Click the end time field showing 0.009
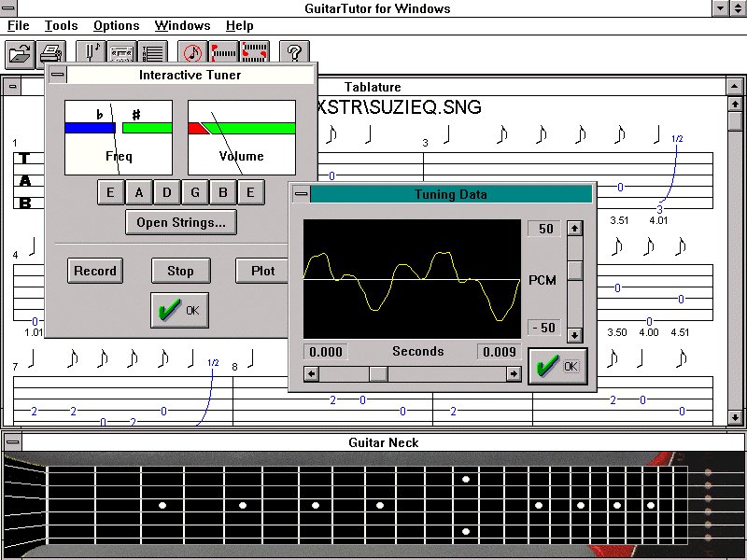This screenshot has width=747, height=560. click(500, 352)
